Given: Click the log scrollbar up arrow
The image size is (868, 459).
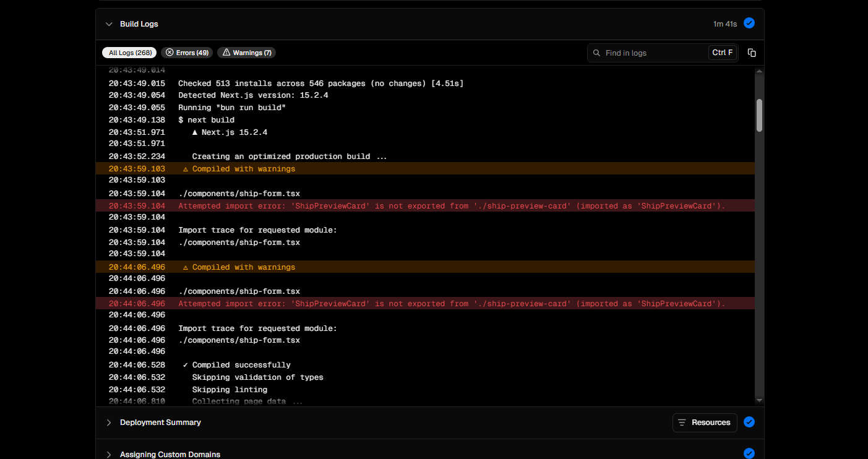Looking at the screenshot, I should click(x=759, y=72).
